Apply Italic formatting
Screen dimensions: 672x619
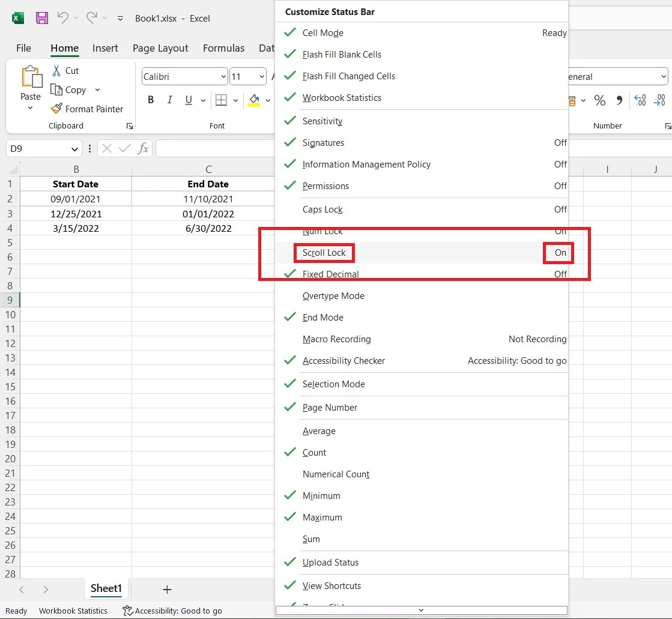click(170, 100)
